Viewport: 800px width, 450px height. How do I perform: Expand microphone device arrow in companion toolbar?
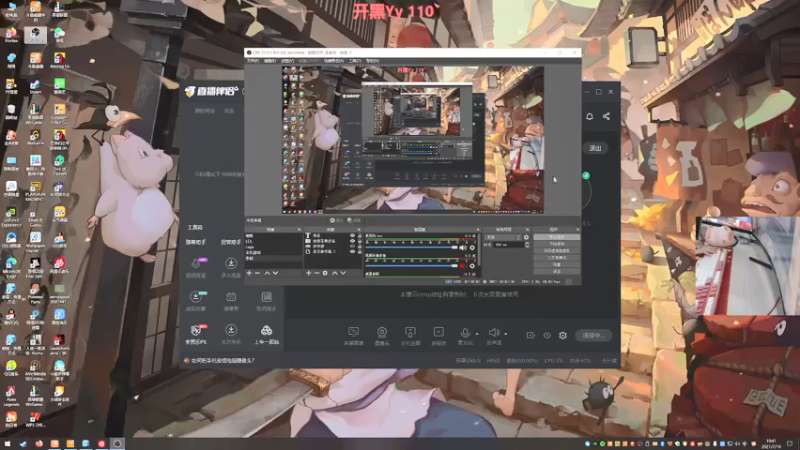coord(477,334)
